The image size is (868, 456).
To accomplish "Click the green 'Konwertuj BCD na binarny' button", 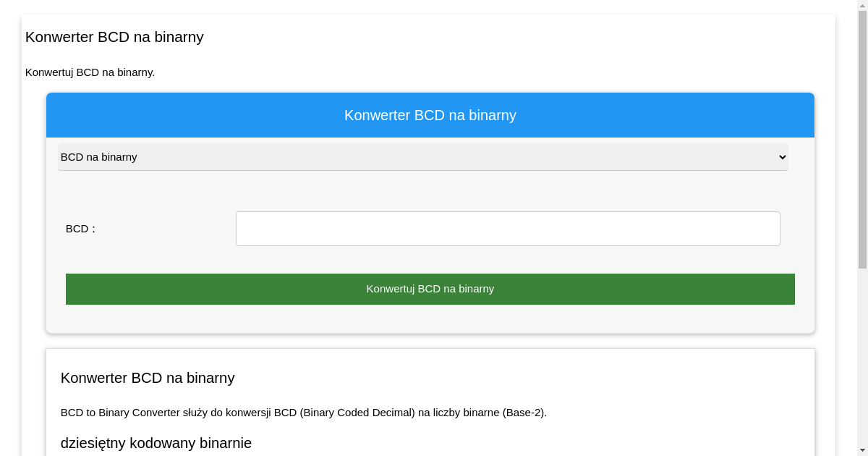I will coord(430,289).
